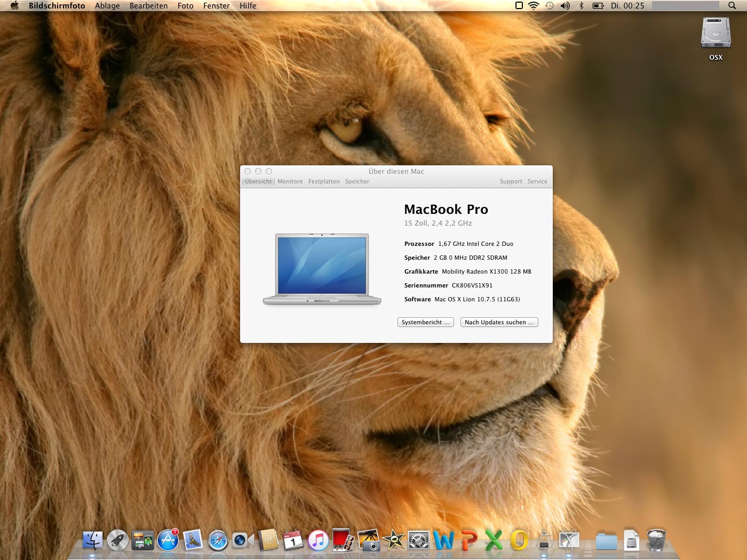Click the Systembericht button
Viewport: 747px width, 560px height.
click(425, 322)
